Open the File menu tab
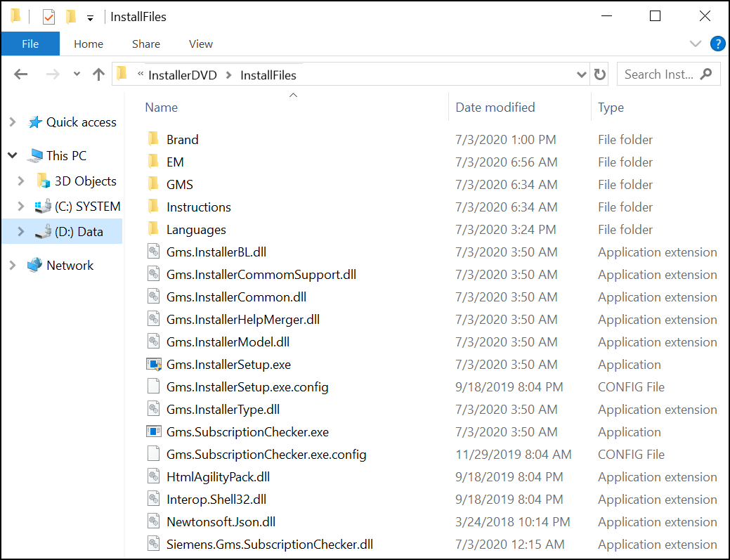 pos(30,44)
